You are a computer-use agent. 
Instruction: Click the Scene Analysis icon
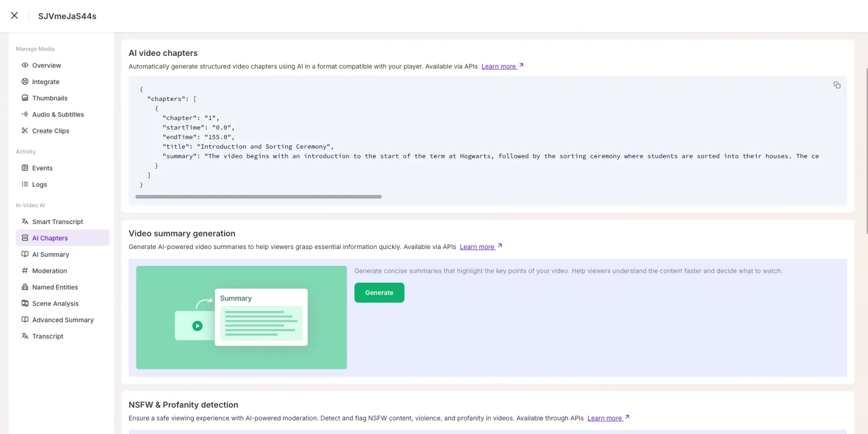tap(25, 303)
